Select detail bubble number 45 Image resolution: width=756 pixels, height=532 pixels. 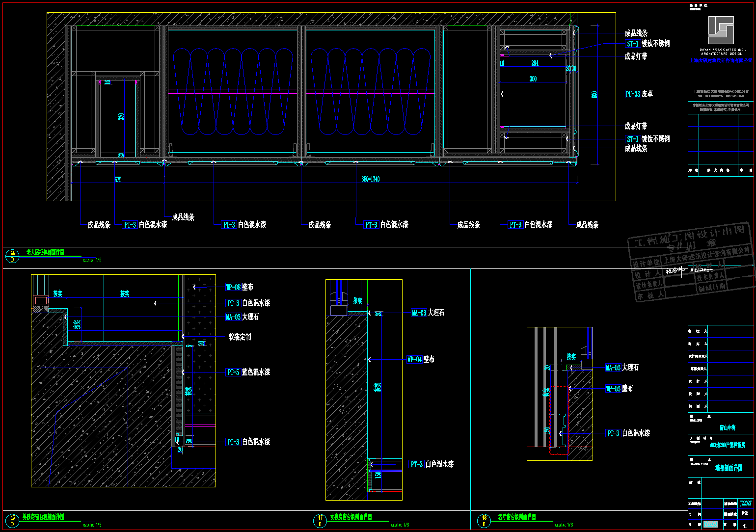[x=12, y=521]
